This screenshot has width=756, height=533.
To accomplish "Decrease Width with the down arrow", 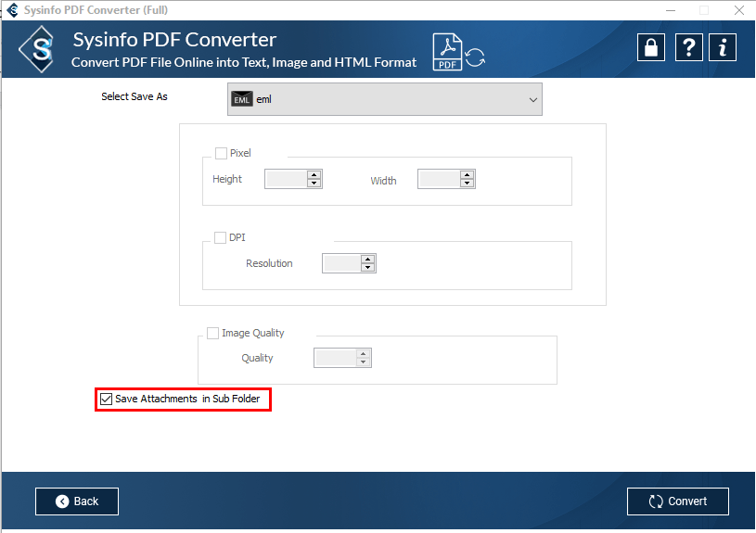I will coord(467,184).
